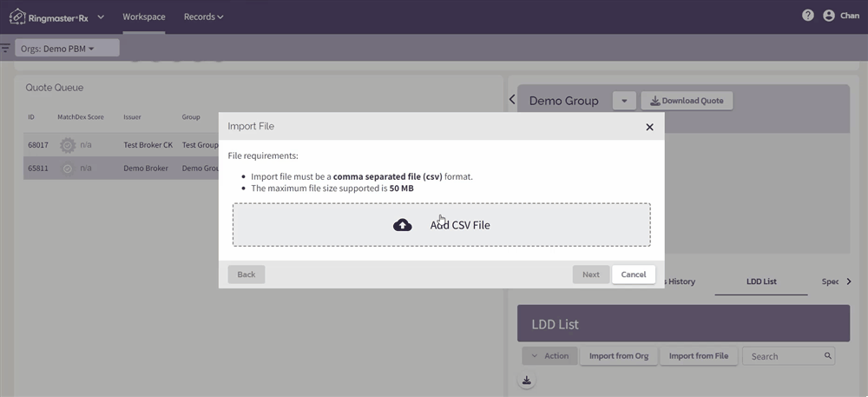Click the Issuer column header

coord(132,116)
